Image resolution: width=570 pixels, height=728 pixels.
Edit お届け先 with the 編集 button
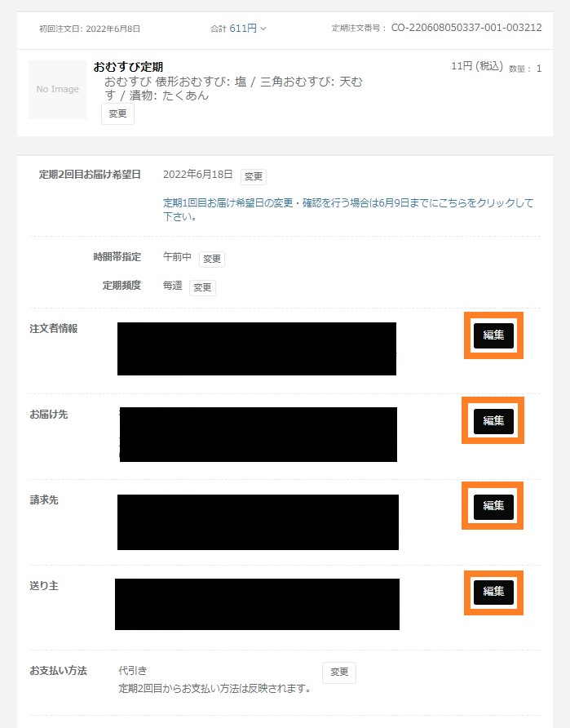point(493,421)
